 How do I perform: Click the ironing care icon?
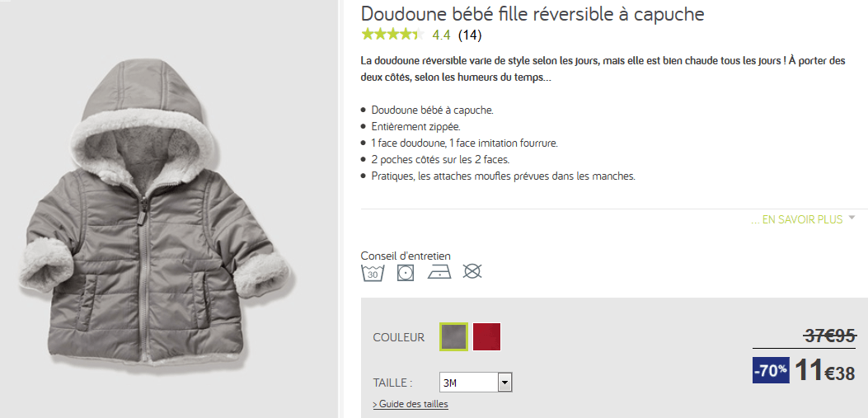(439, 272)
